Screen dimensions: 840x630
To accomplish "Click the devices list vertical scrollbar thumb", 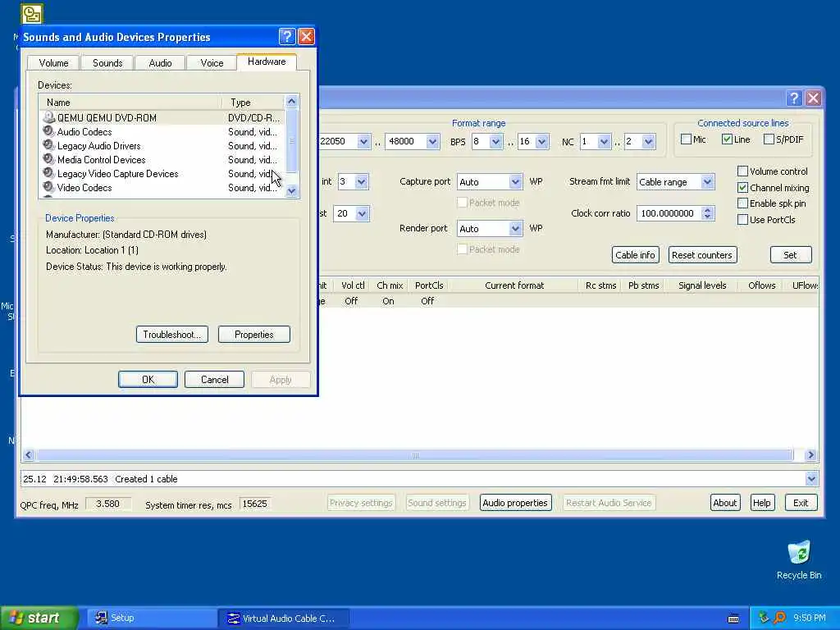I will [x=291, y=140].
